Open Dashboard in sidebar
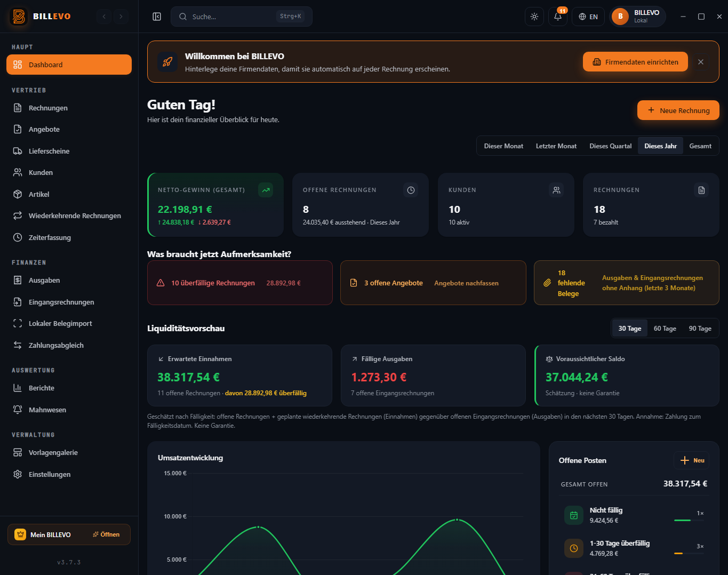 (69, 65)
